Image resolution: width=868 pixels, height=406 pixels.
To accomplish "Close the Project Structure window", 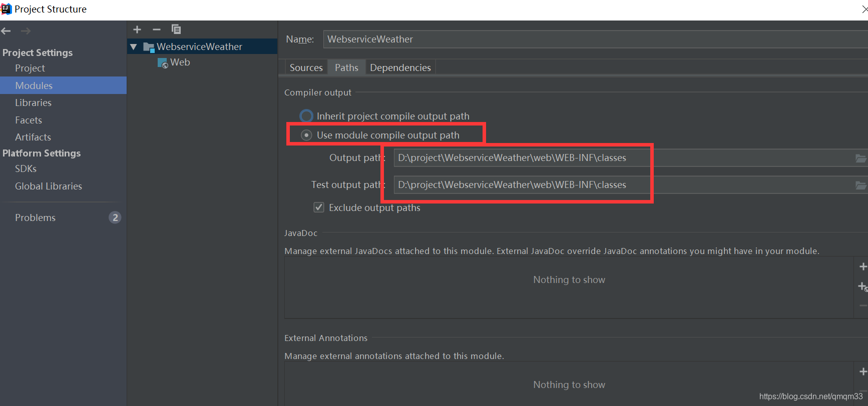I will pos(864,9).
